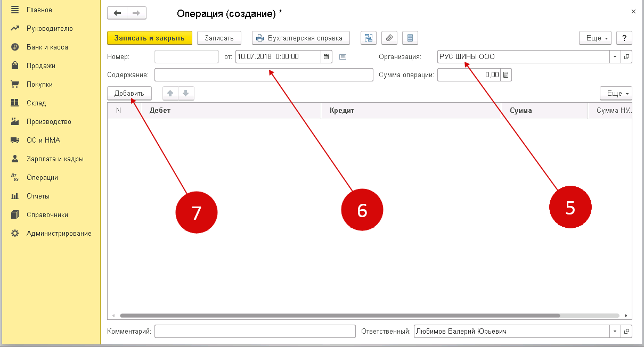644x347 pixels.
Task: Click the list report icon in toolbar
Action: click(410, 38)
